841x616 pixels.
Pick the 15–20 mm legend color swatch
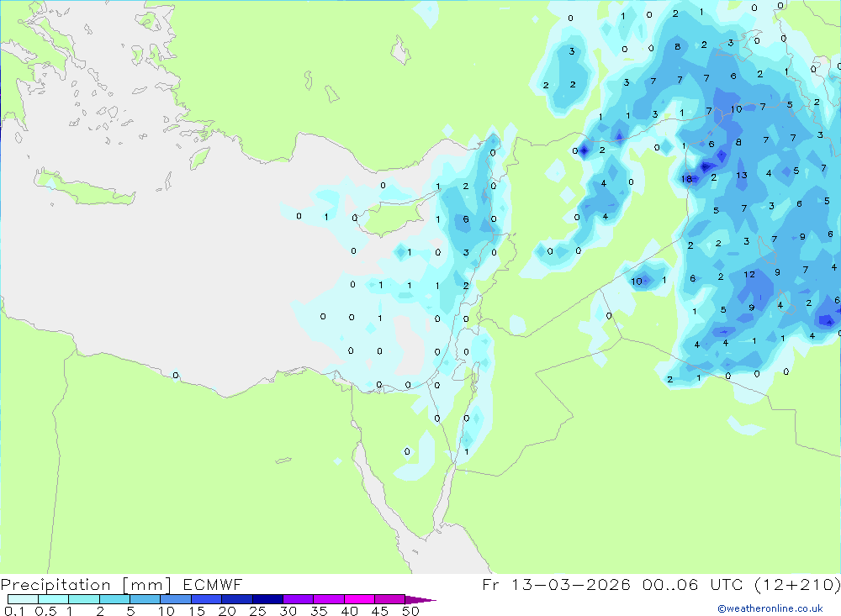[x=207, y=599]
